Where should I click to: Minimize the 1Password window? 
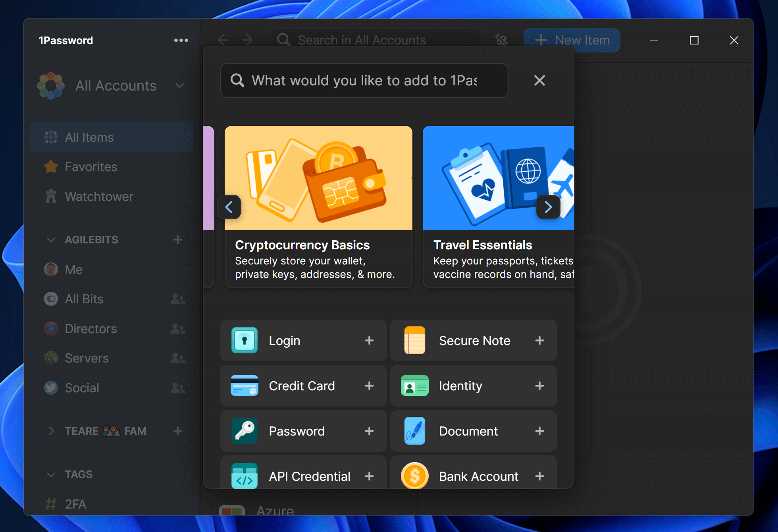point(654,40)
